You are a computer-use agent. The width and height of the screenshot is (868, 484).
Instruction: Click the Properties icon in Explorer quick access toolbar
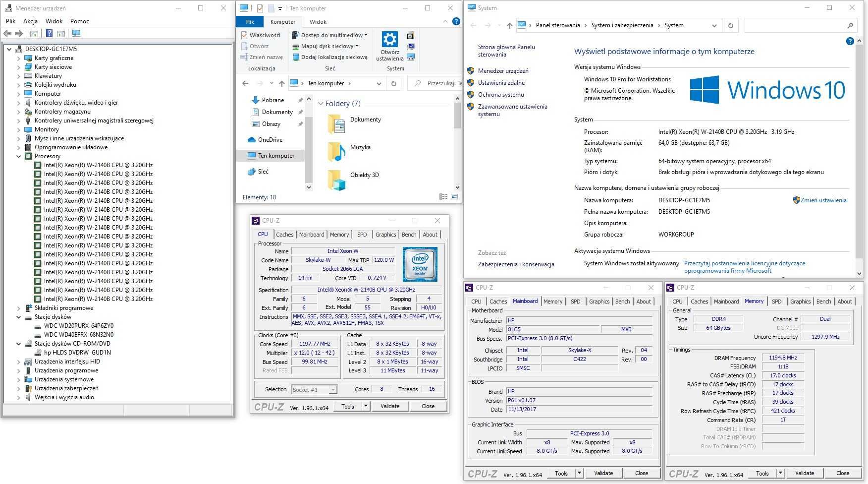pyautogui.click(x=260, y=8)
